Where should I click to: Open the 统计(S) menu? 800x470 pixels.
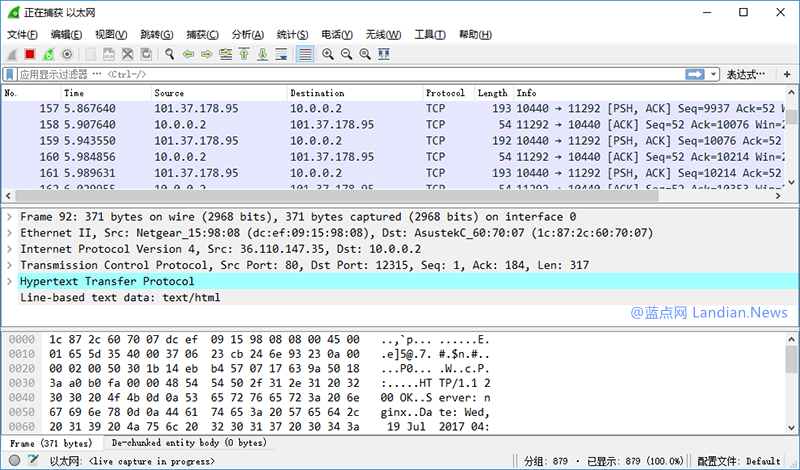[292, 35]
